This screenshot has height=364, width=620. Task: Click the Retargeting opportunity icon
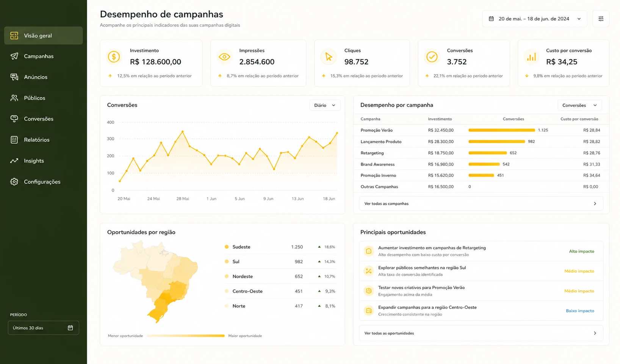pos(368,251)
